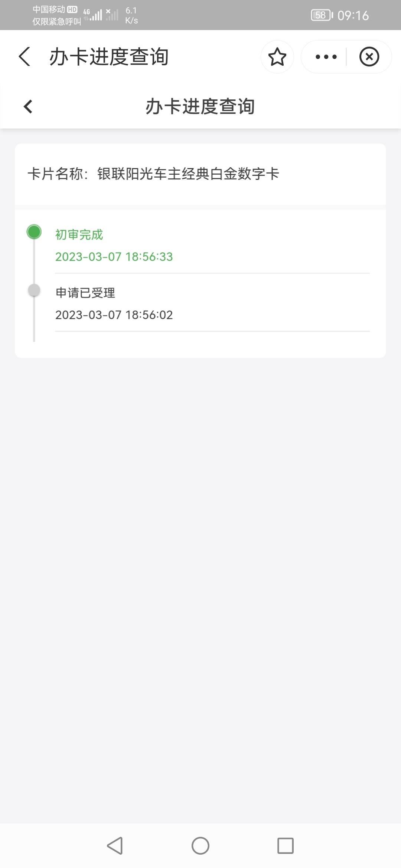
Task: Go back using the top-left arrow
Action: click(x=25, y=57)
